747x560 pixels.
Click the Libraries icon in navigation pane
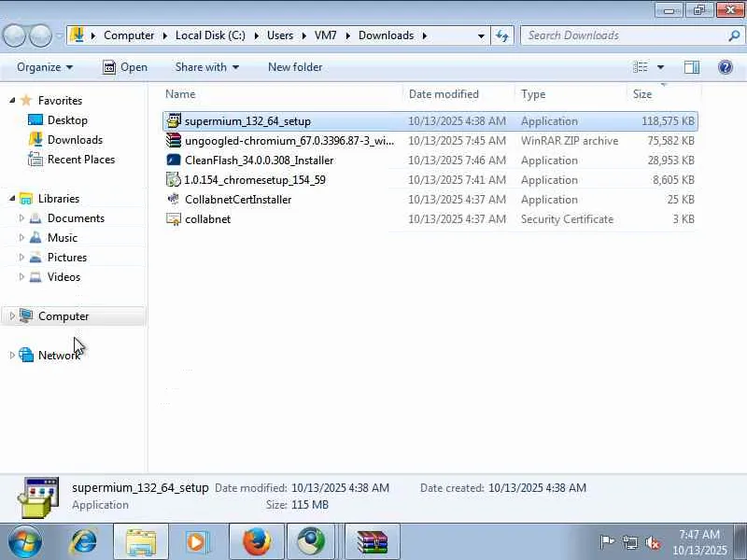coord(26,199)
